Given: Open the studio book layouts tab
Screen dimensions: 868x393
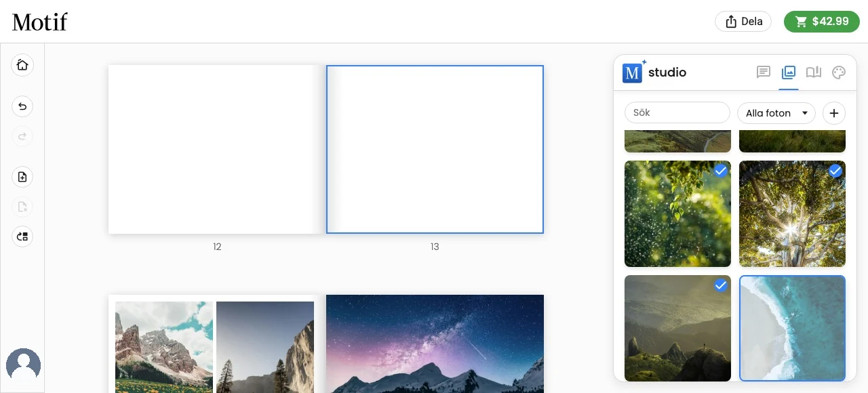Looking at the screenshot, I should click(x=814, y=73).
